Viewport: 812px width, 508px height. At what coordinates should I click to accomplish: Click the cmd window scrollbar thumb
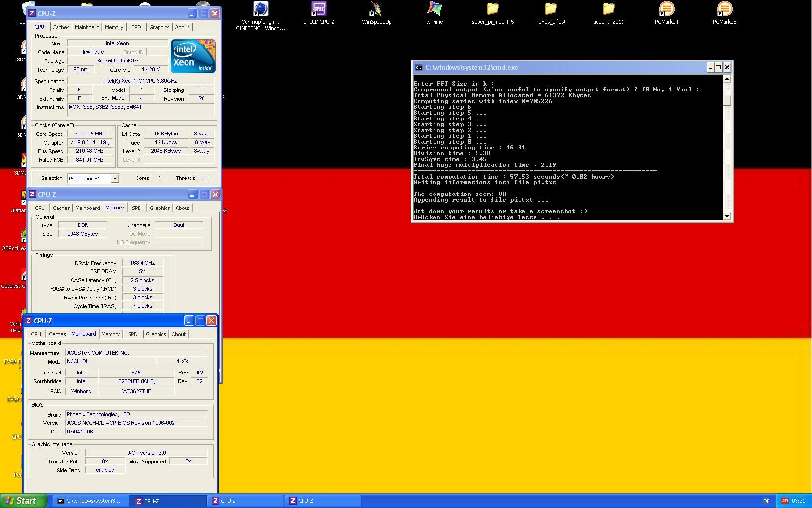(727, 101)
